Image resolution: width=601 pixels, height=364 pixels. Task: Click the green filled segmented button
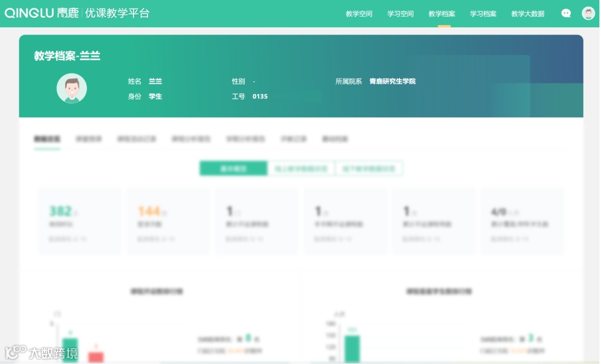(x=233, y=169)
